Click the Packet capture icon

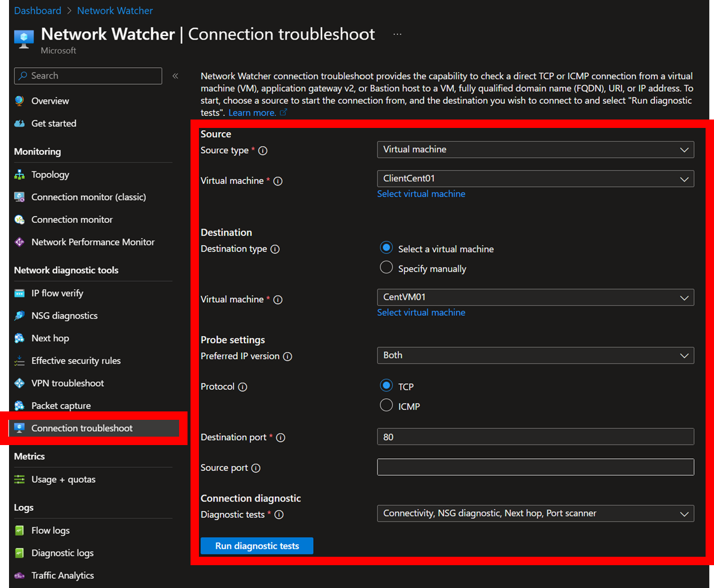click(19, 405)
